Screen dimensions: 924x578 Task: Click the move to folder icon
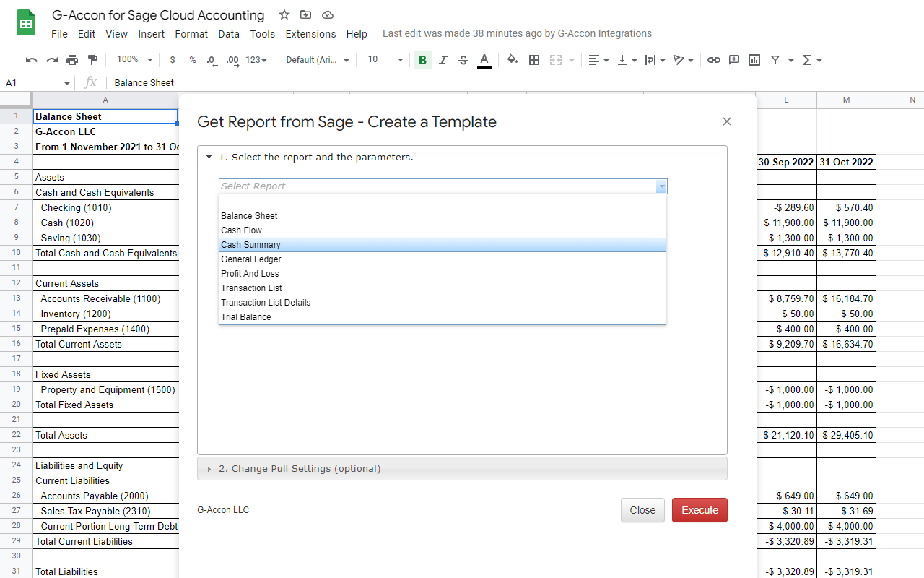(306, 15)
